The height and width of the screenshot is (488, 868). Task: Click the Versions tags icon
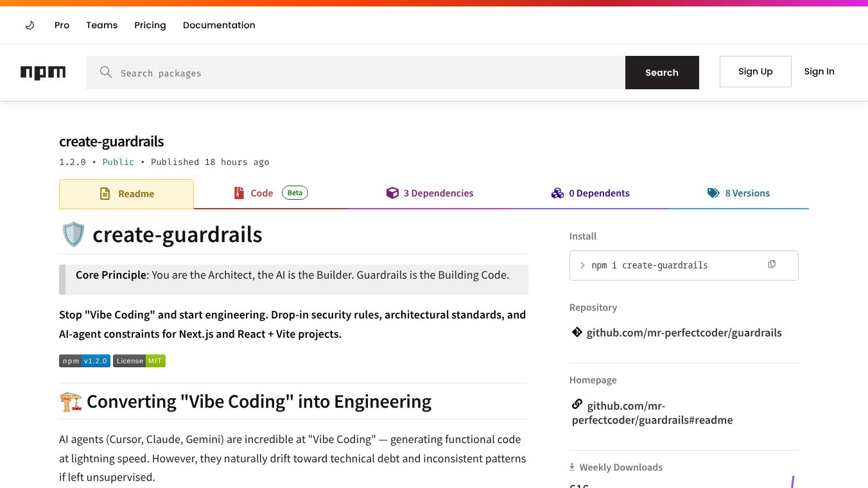click(x=713, y=193)
